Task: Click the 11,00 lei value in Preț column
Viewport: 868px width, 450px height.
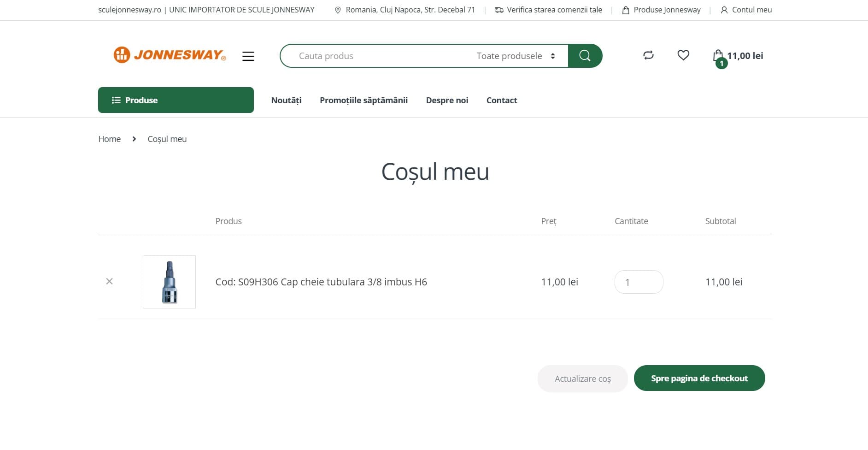Action: coord(559,282)
